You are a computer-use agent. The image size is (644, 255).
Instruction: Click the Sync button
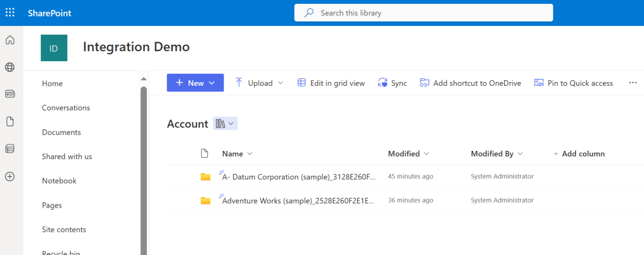[x=392, y=83]
